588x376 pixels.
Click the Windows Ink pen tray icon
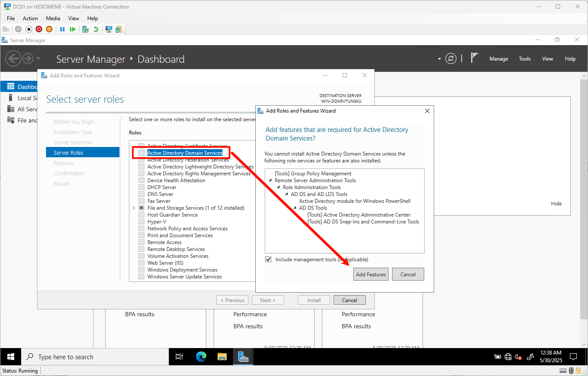pyautogui.click(x=530, y=357)
